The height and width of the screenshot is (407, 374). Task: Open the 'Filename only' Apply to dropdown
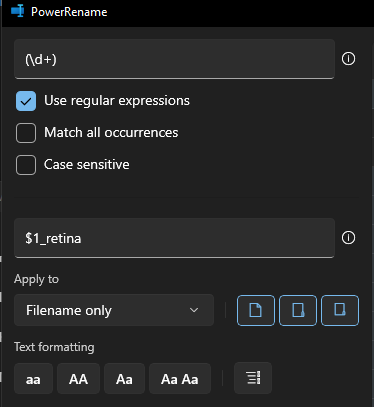[114, 310]
